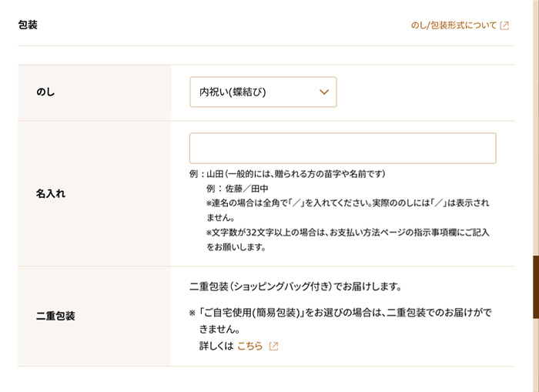Click the note about 連名の場合

click(x=347, y=210)
